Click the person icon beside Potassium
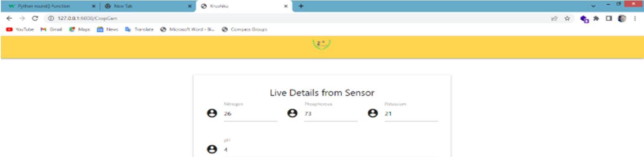The height and width of the screenshot is (157, 644). (372, 114)
